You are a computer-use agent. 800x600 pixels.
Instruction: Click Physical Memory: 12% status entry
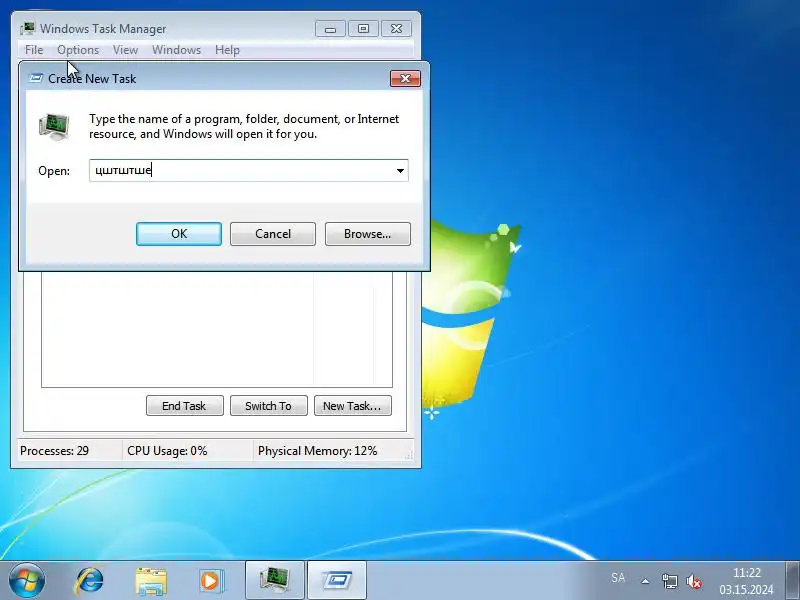pyautogui.click(x=317, y=451)
